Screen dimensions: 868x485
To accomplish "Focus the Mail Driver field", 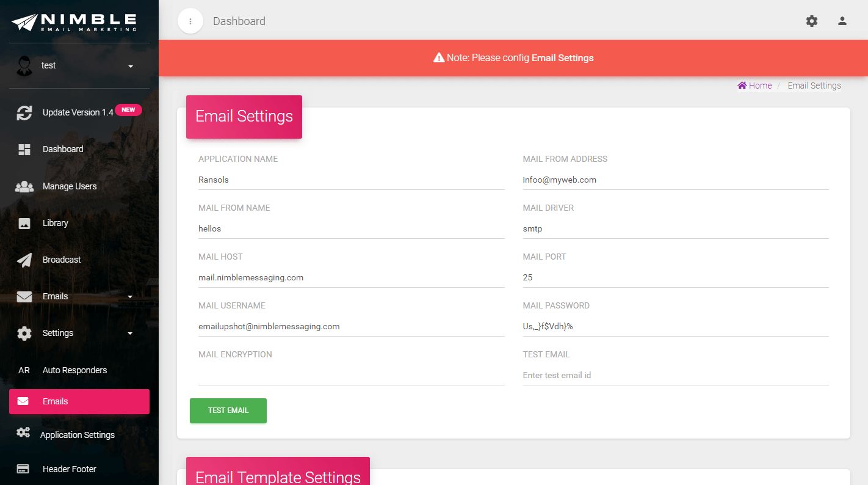I will tap(676, 229).
